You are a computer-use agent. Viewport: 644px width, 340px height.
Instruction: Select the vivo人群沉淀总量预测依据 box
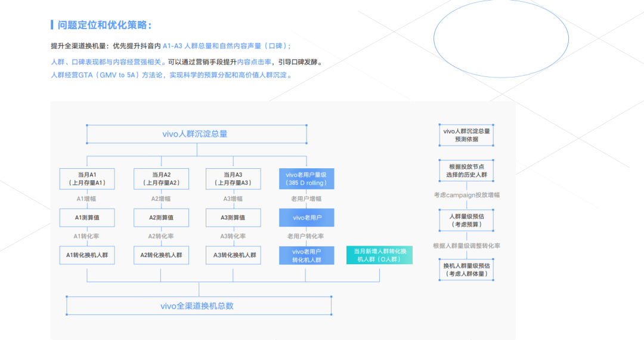(x=466, y=135)
